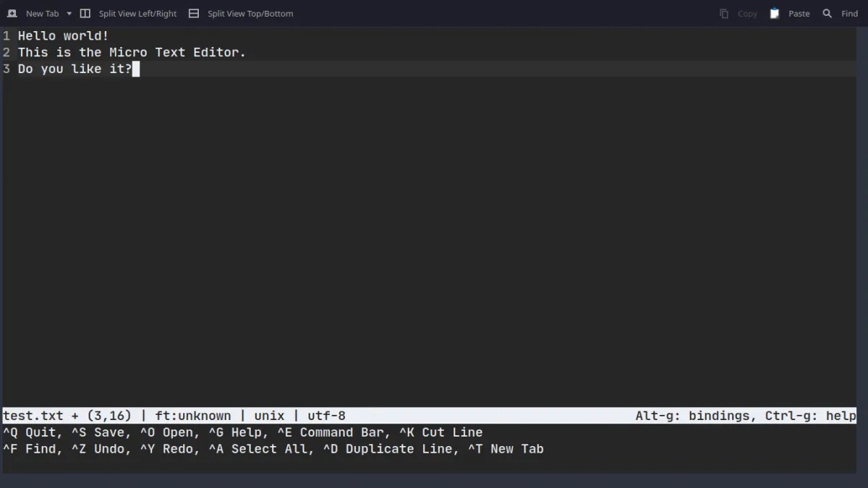Click the Split View Top/Bottom menu entry

pyautogui.click(x=250, y=13)
